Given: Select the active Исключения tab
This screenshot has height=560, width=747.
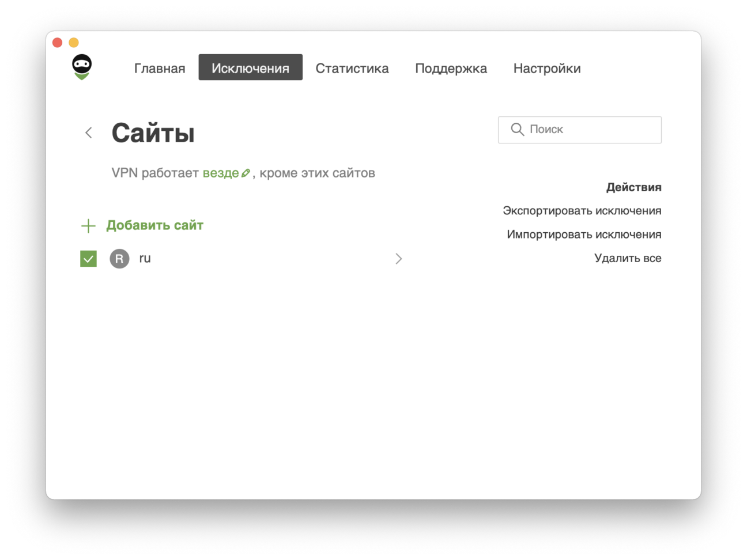Looking at the screenshot, I should (x=250, y=68).
